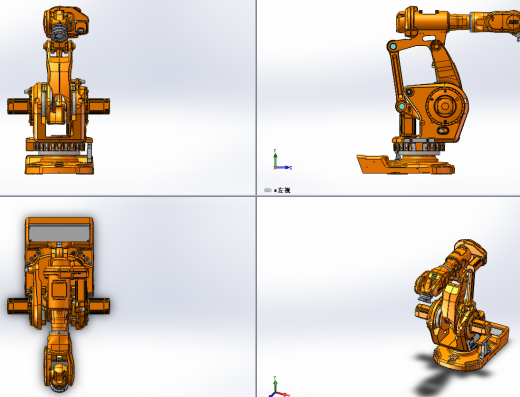520x397 pixels.
Task: Click the XYZ triad in the left view
Action: (282, 160)
